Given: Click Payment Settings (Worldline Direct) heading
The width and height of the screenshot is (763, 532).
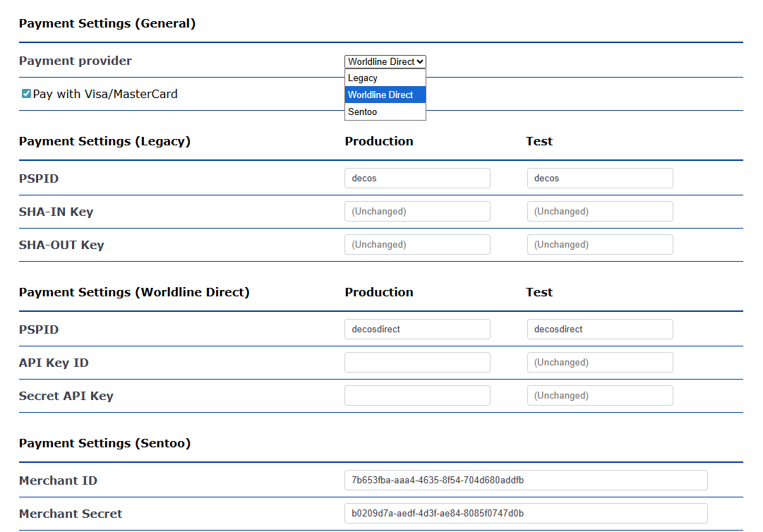Looking at the screenshot, I should (134, 292).
